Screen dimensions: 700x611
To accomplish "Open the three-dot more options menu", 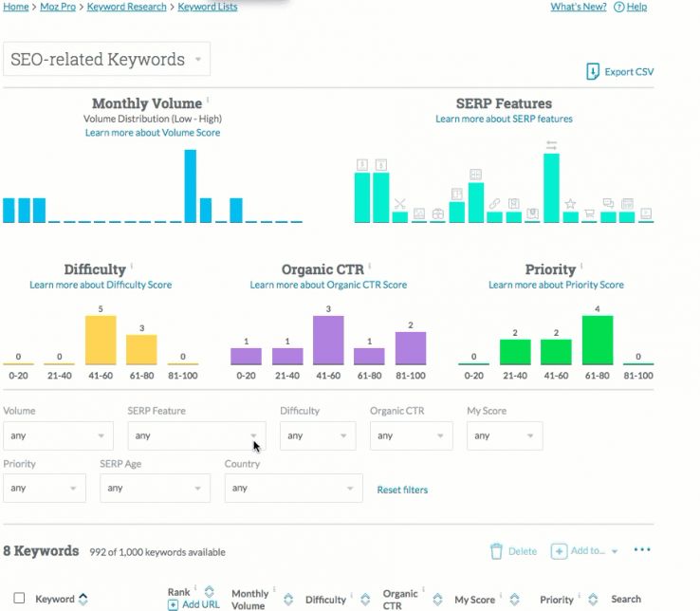I will click(x=642, y=550).
